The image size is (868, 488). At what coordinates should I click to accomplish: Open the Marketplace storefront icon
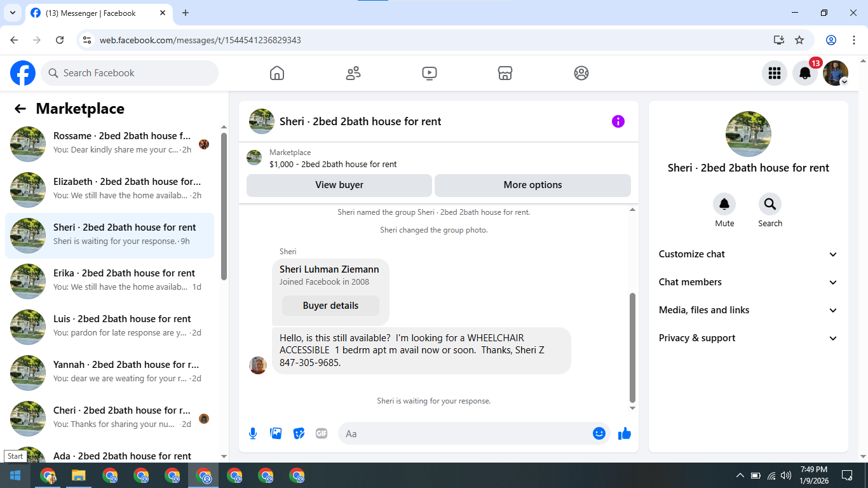click(505, 73)
